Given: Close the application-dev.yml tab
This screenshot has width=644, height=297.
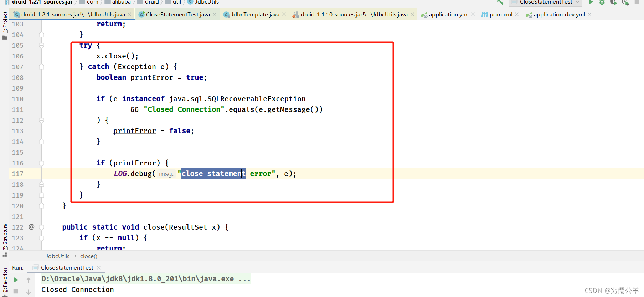Looking at the screenshot, I should [x=589, y=14].
